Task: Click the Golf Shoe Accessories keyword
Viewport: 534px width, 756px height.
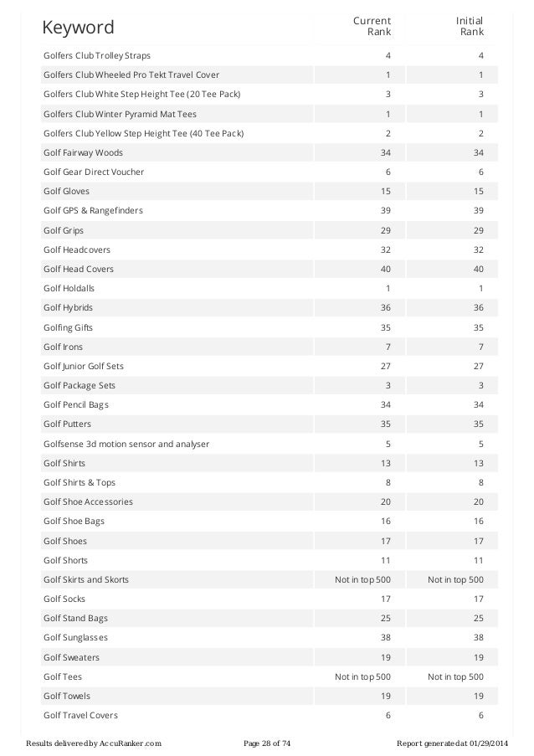Action: pos(88,502)
